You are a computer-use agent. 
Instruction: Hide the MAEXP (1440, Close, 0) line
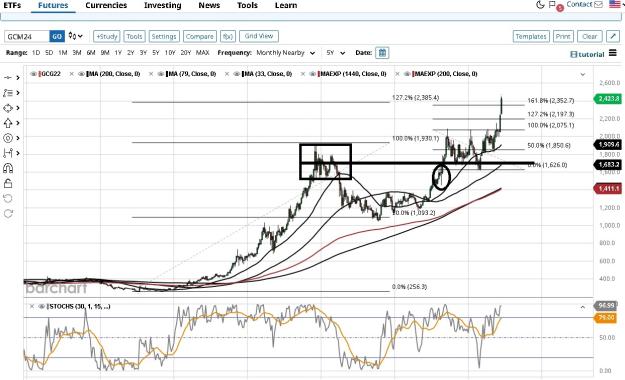(x=313, y=74)
